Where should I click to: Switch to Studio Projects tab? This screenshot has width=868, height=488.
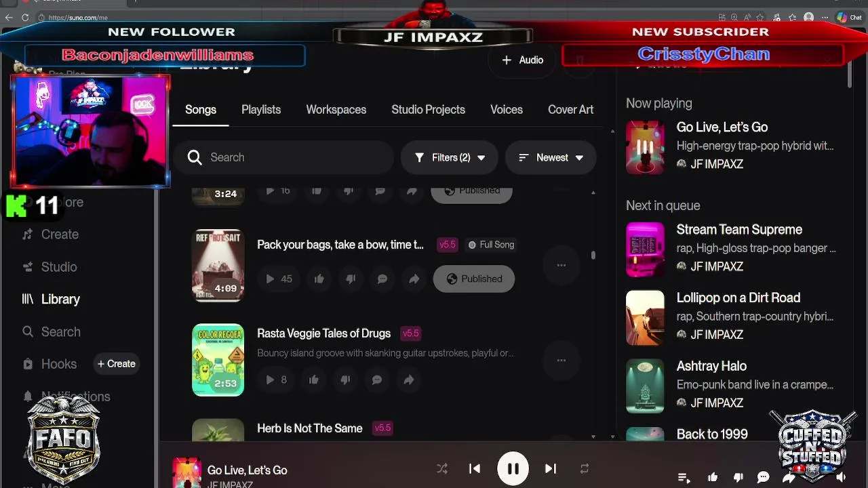coord(428,110)
